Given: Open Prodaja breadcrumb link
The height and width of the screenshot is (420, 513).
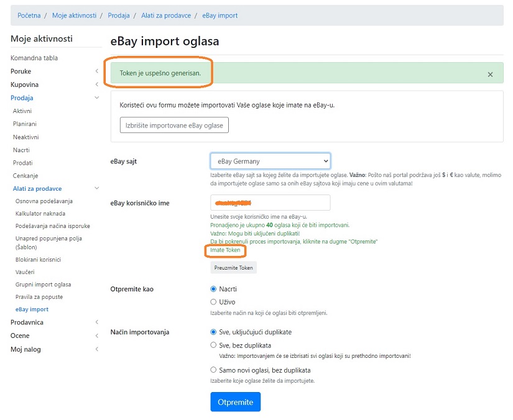Looking at the screenshot, I should tap(119, 16).
